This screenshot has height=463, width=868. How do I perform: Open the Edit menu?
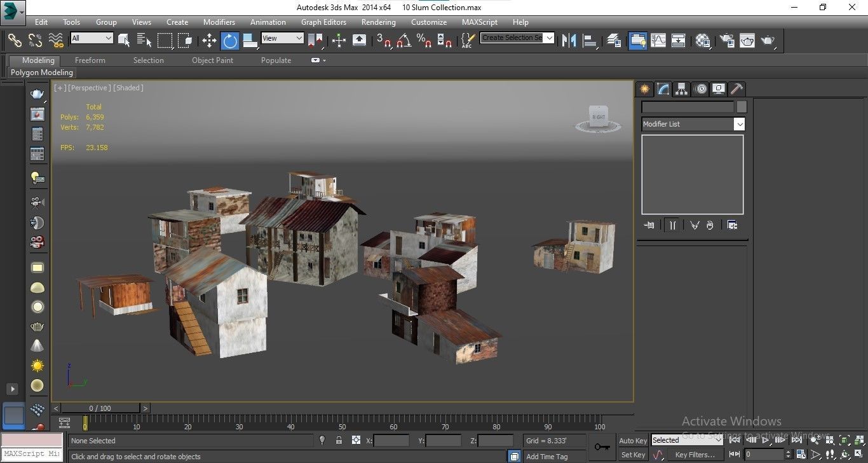pos(41,22)
